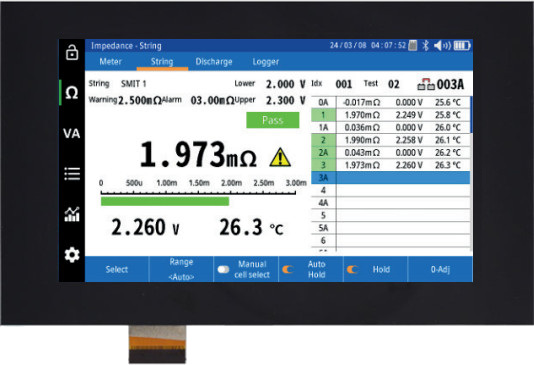Tap the Bluetooth status icon

coord(425,45)
